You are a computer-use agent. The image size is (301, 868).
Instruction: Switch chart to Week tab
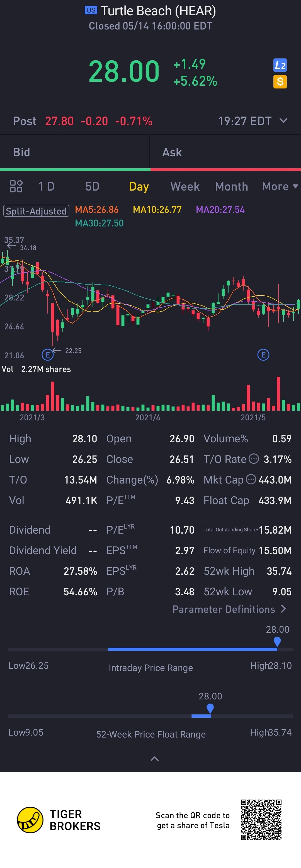185,186
